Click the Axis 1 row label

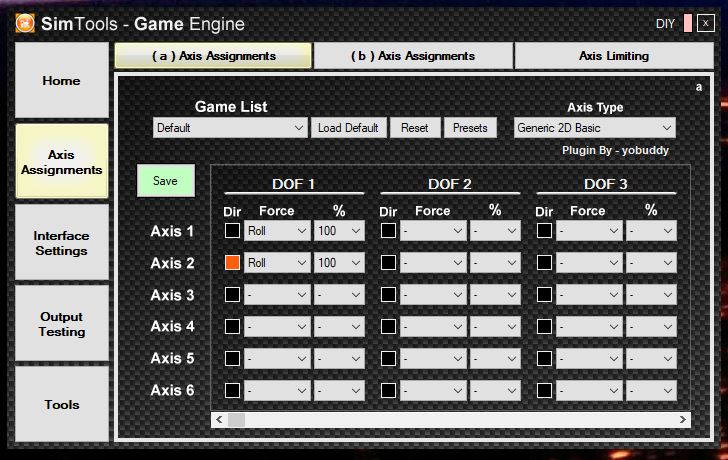[172, 231]
